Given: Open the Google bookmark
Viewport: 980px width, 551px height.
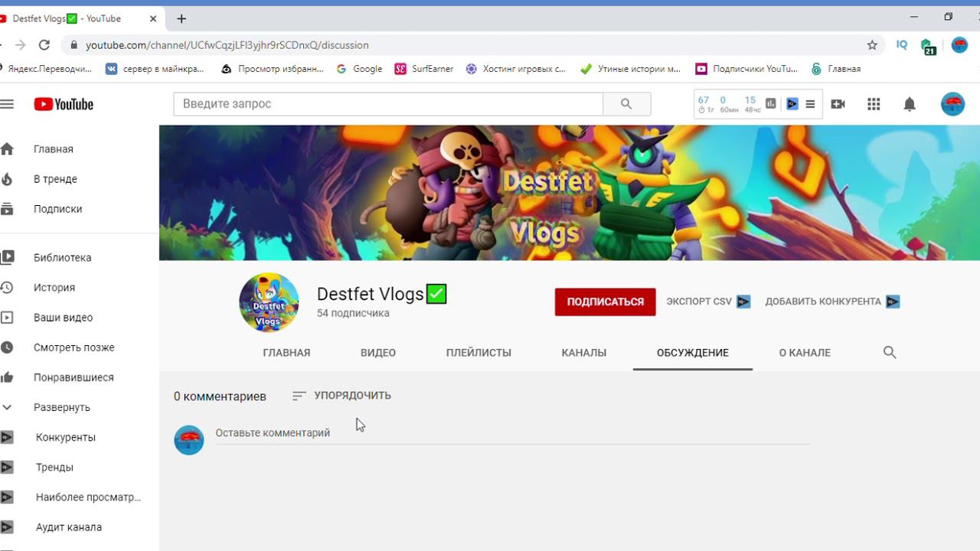Looking at the screenshot, I should coord(359,69).
